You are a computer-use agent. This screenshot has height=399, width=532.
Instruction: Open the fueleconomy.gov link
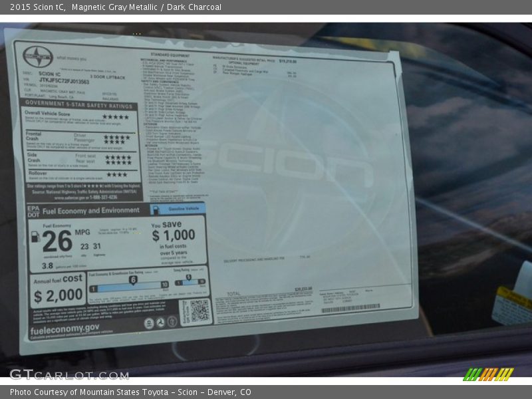pos(65,329)
